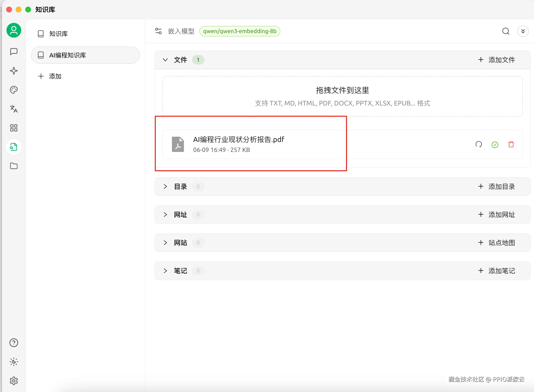The height and width of the screenshot is (392, 534).
Task: Click the refresh icon for the PDF file
Action: (479, 144)
